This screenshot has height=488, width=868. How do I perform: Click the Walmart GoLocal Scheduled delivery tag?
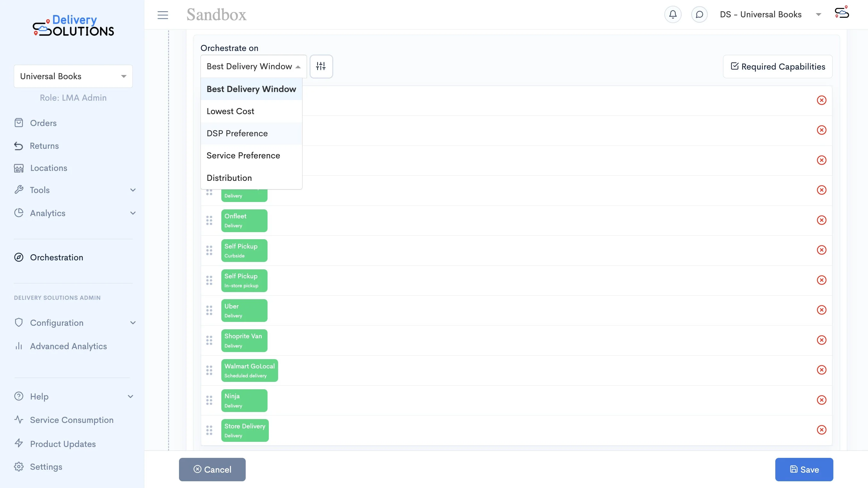pyautogui.click(x=250, y=371)
